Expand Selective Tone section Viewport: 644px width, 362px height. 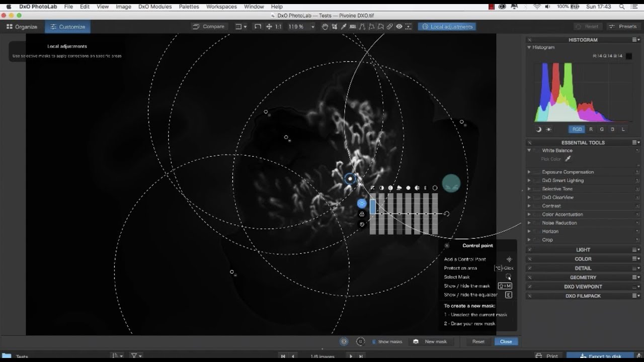529,189
